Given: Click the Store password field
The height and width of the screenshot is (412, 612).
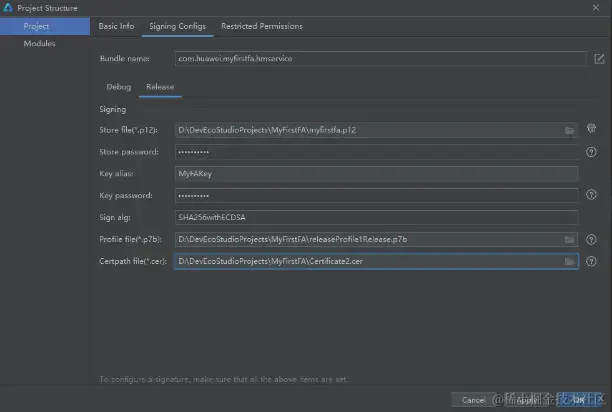Looking at the screenshot, I should [x=376, y=152].
